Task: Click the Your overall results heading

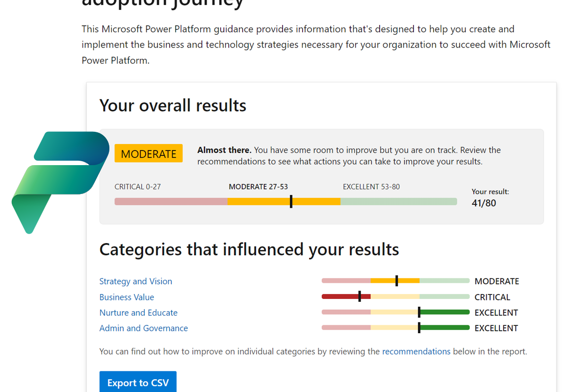Action: (173, 105)
